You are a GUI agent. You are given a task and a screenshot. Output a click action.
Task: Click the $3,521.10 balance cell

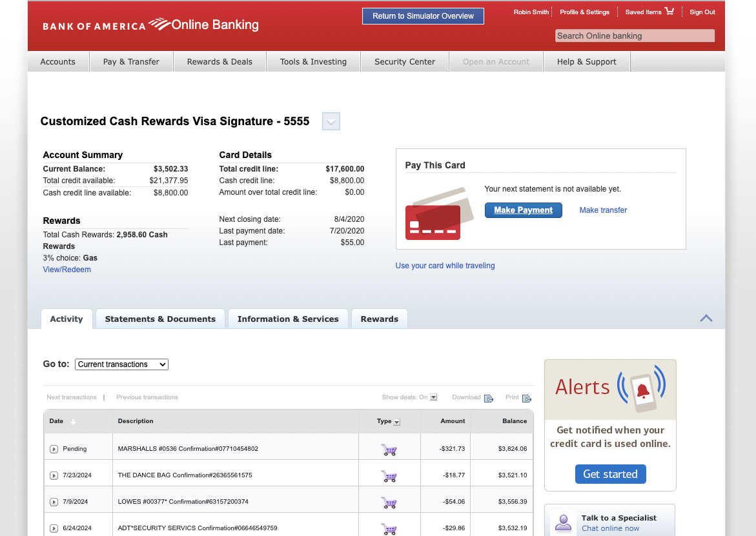[x=513, y=475]
